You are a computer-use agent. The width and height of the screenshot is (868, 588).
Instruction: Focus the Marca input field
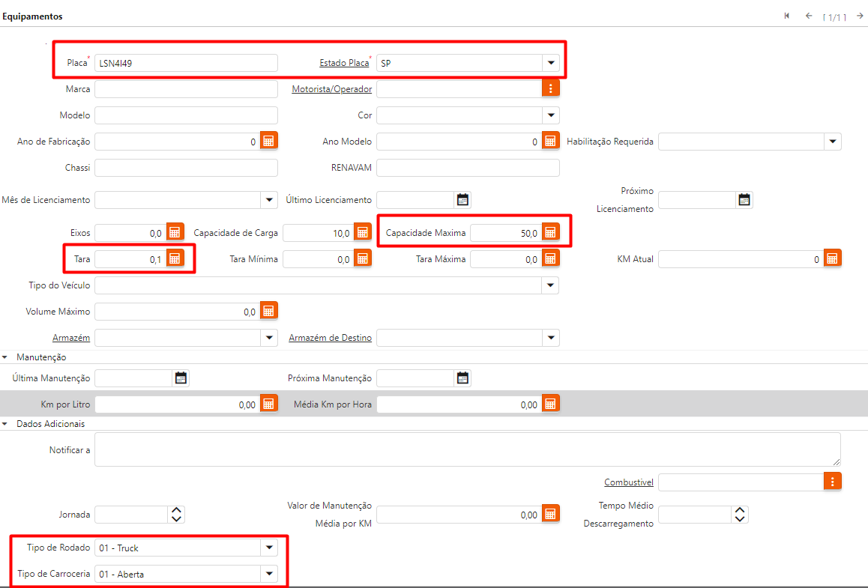[186, 88]
